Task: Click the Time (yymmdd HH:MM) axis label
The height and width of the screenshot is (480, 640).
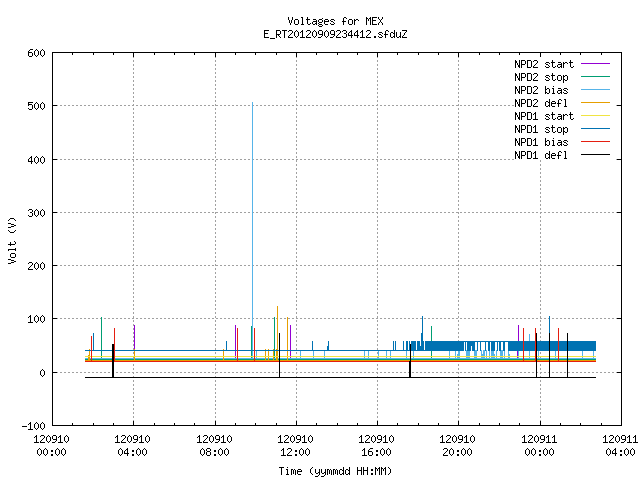Action: tap(335, 471)
